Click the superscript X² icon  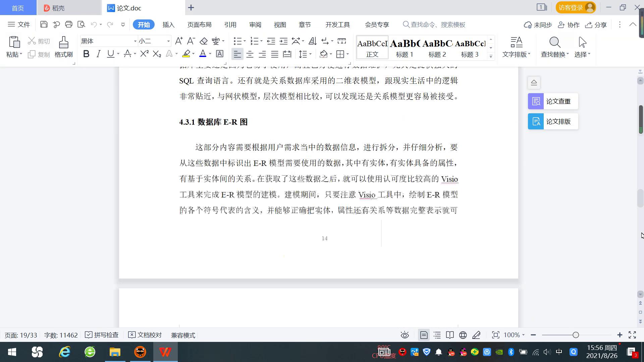[144, 54]
